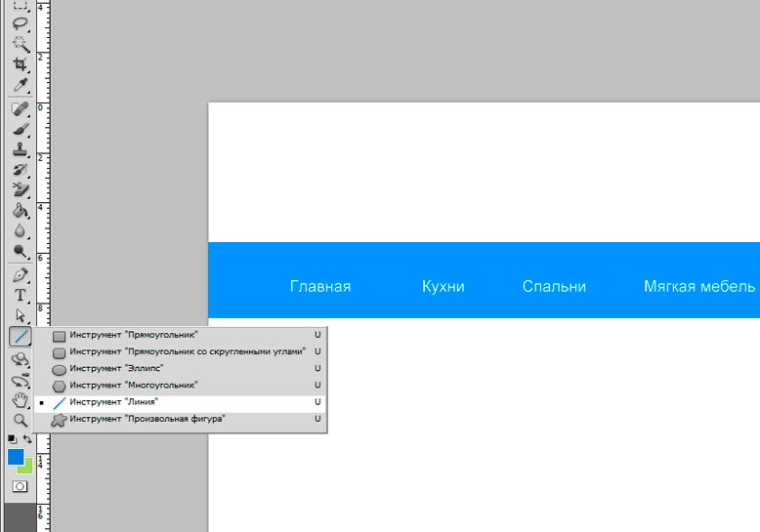Select the Magic Wand tool
This screenshot has width=760, height=532.
(x=20, y=44)
